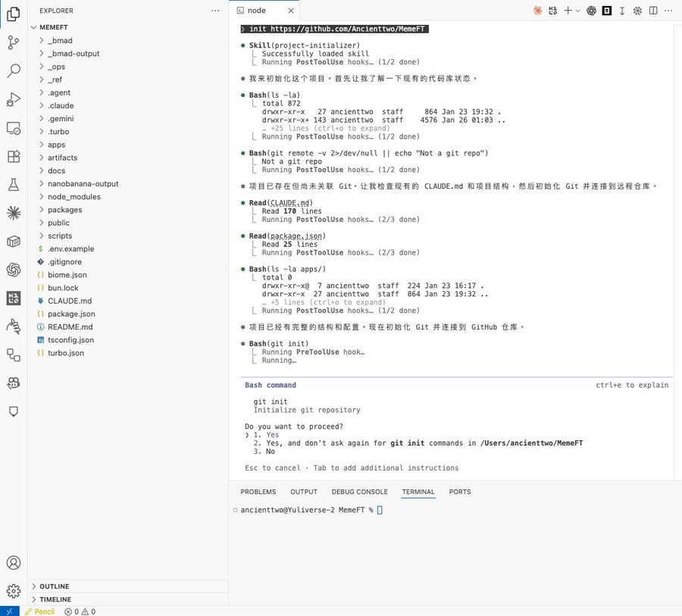
Task: Collapse the MEMEFT root folder
Action: tap(128, 27)
